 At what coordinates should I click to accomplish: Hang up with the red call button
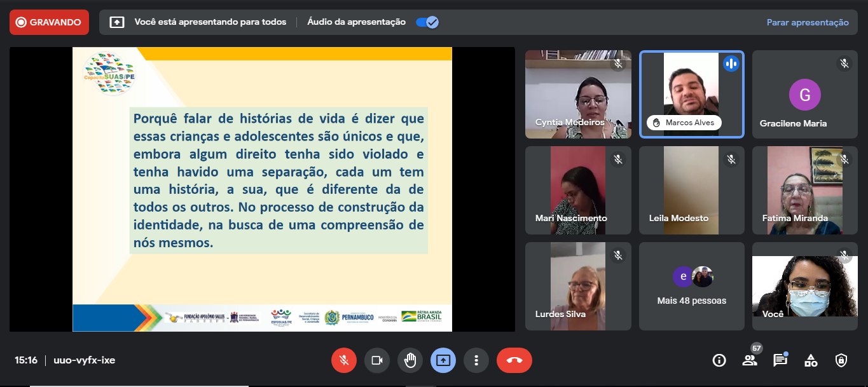pos(514,360)
